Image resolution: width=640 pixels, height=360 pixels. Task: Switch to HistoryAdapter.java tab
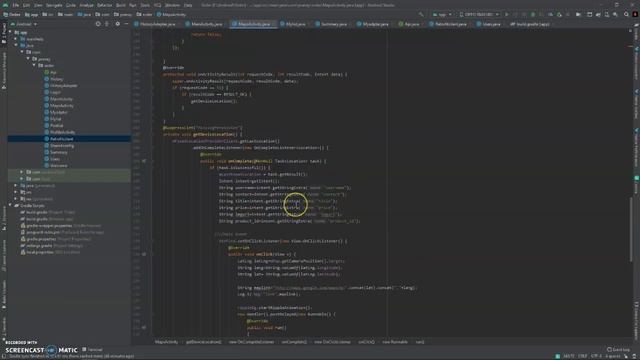coord(155,24)
